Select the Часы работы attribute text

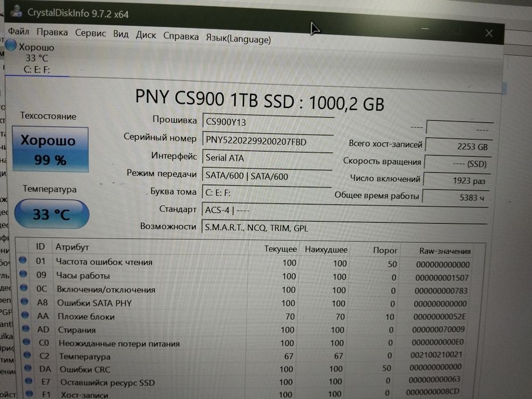[83, 275]
